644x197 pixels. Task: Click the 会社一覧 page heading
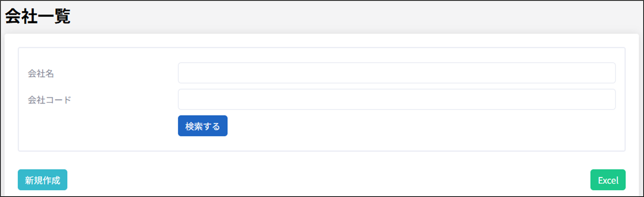coord(38,17)
